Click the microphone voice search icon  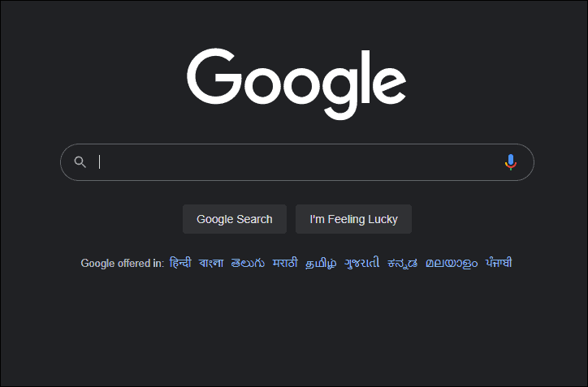click(510, 162)
